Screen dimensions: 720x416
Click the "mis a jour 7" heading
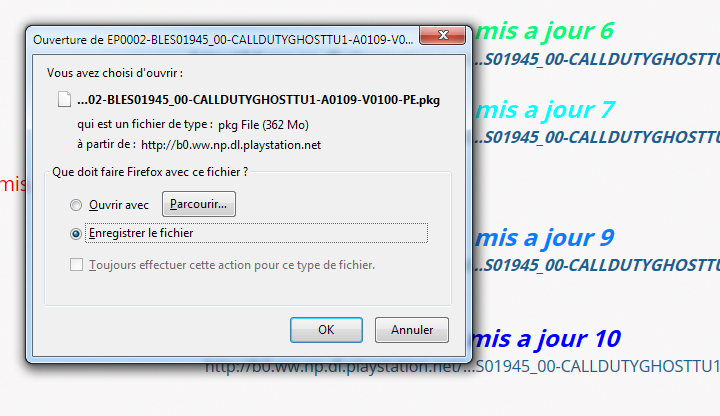tap(545, 110)
